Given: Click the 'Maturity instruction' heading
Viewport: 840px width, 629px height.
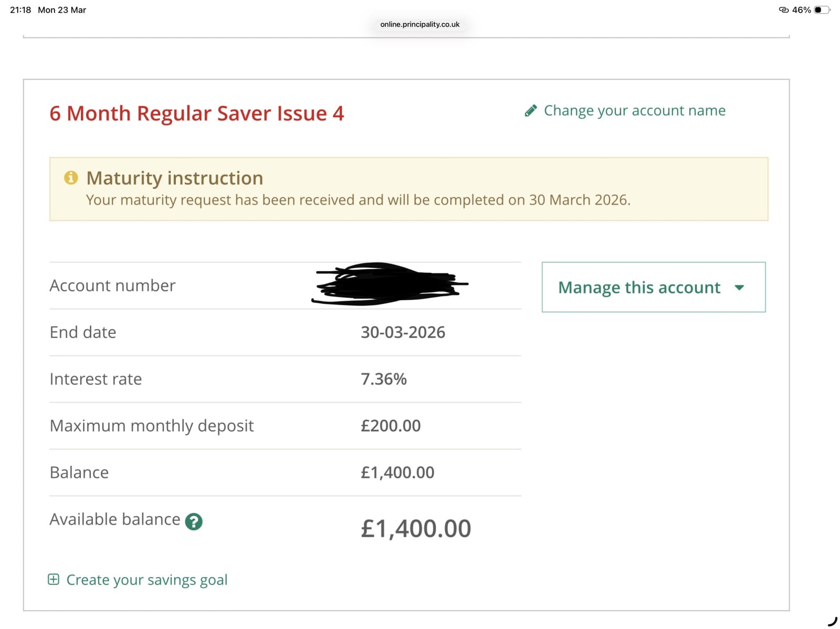Looking at the screenshot, I should click(x=175, y=178).
